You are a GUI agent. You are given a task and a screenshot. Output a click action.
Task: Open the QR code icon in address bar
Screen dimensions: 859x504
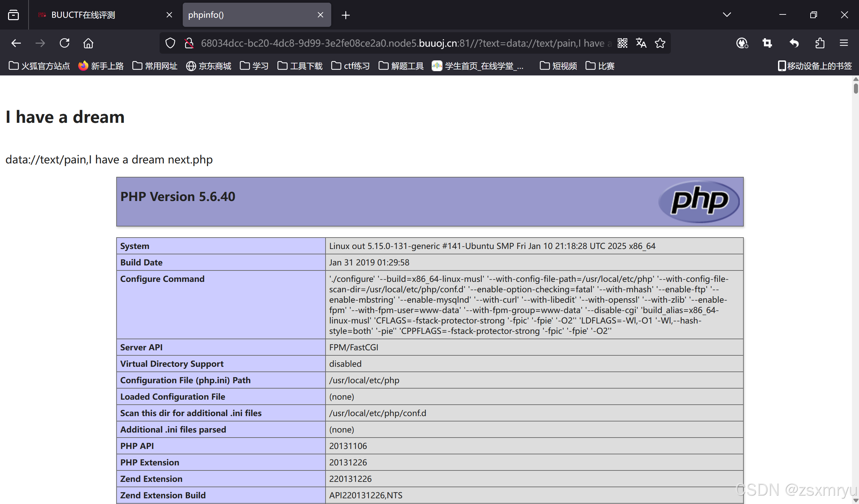coord(622,43)
